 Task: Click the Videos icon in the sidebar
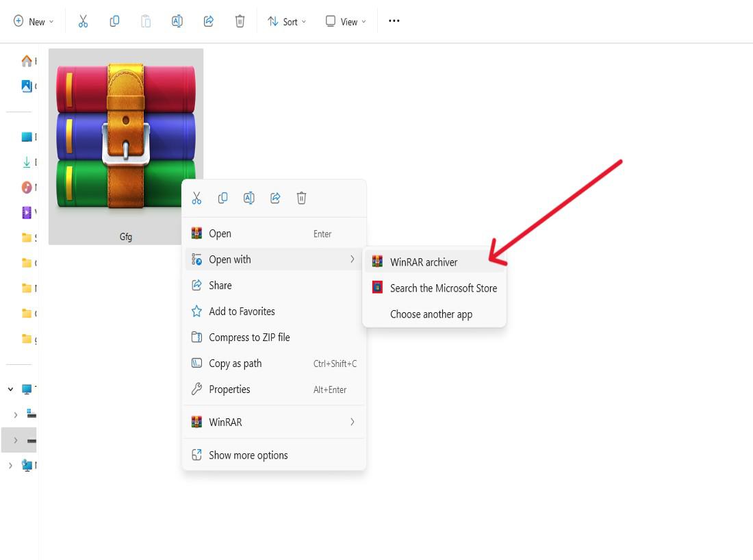click(x=27, y=212)
